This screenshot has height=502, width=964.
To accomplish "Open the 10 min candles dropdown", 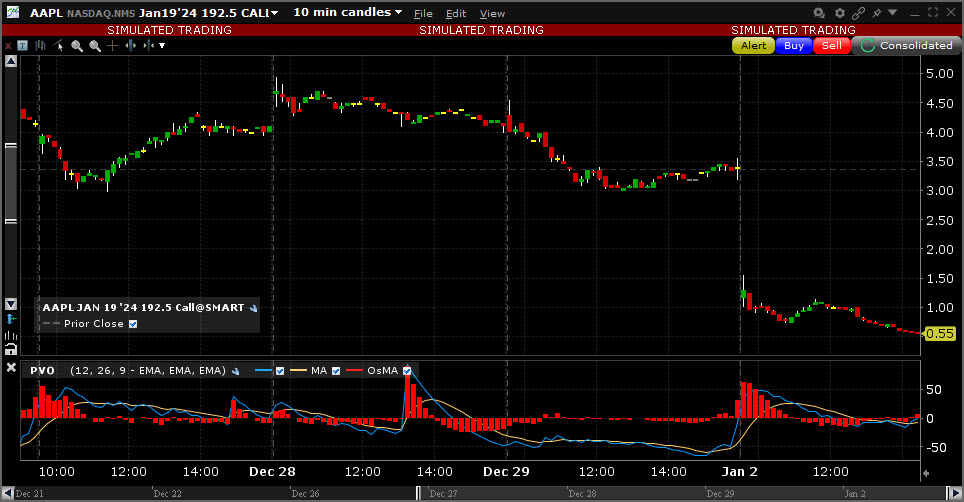I will coord(347,12).
